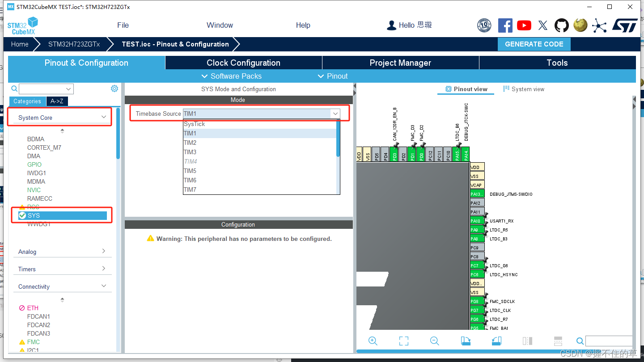The height and width of the screenshot is (362, 644).
Task: Click GENERATE CODE button
Action: point(534,44)
